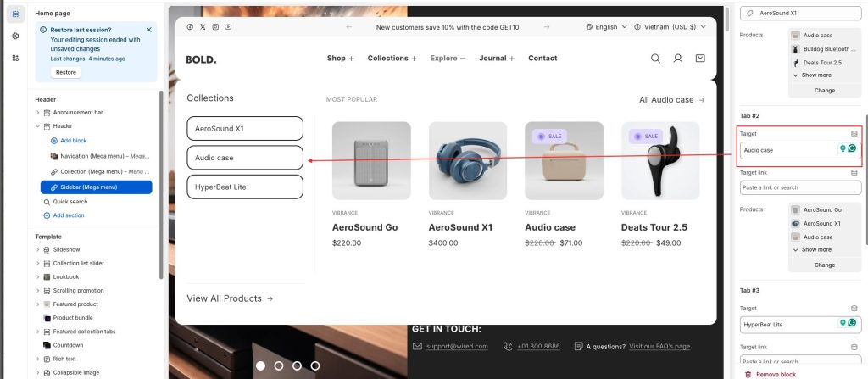868x379 pixels.
Task: Click the View All Products link
Action: coord(230,298)
